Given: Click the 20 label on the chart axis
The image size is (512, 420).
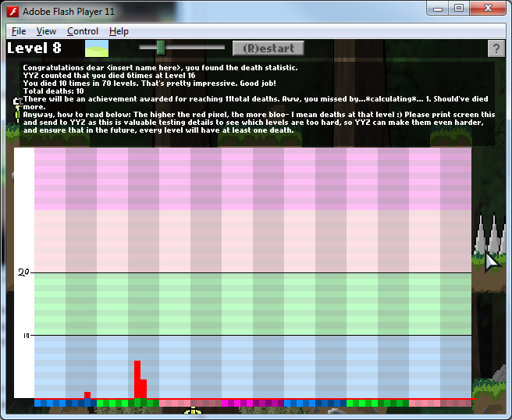Looking at the screenshot, I should pyautogui.click(x=23, y=272).
